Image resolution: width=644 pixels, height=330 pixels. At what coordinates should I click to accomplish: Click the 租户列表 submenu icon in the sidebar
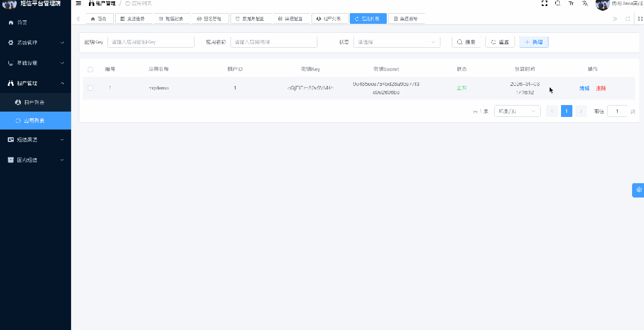tap(18, 102)
